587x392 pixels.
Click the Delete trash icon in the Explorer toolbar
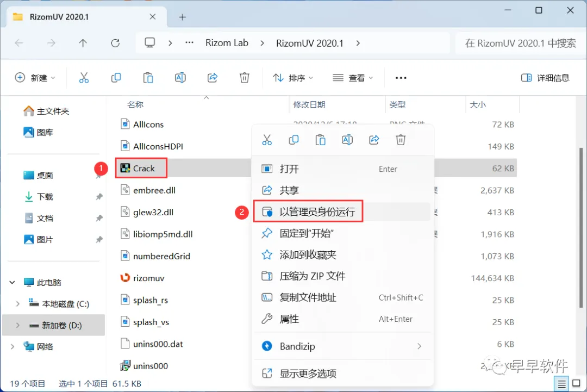[245, 78]
